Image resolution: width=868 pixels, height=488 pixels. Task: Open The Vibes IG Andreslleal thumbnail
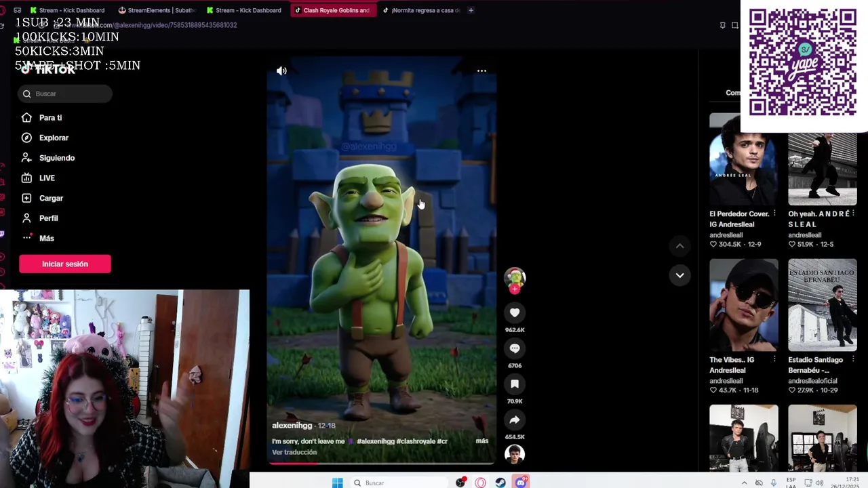pyautogui.click(x=744, y=305)
